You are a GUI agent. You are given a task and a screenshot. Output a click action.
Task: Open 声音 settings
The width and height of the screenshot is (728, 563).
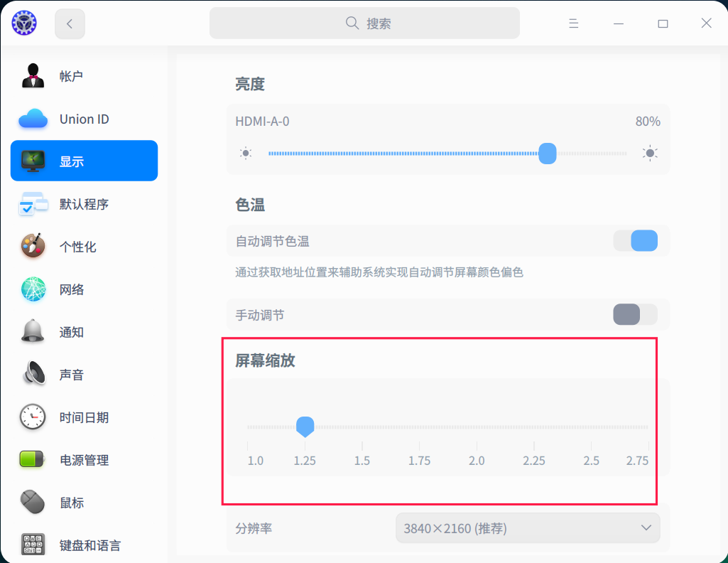pos(84,375)
